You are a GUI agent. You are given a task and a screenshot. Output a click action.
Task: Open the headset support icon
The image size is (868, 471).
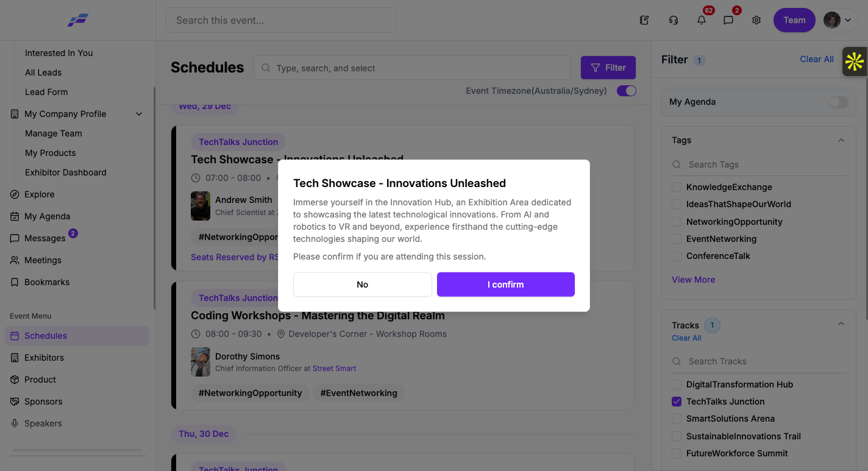point(674,20)
